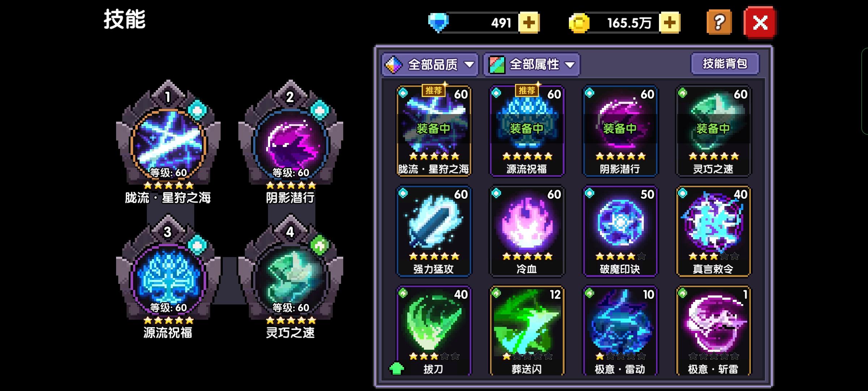Screen dimensions: 868x391
Task: Expand the 全部属性 attribute filter dropdown
Action: click(532, 65)
